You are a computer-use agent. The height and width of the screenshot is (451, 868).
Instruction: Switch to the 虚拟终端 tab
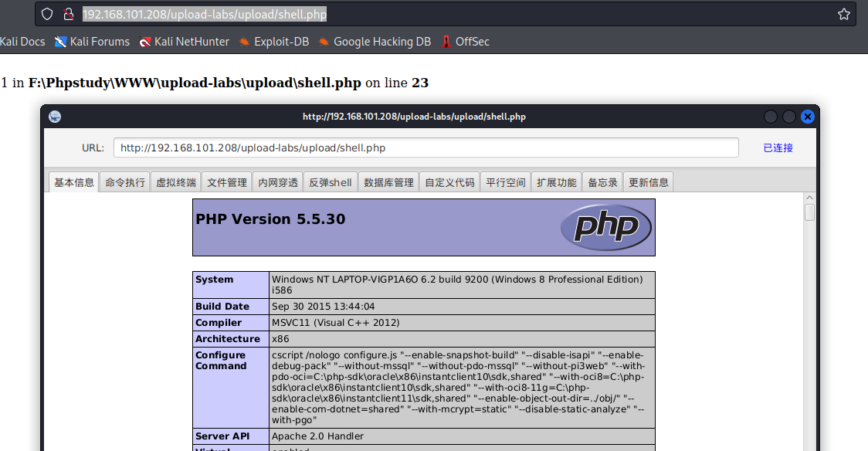coord(175,182)
